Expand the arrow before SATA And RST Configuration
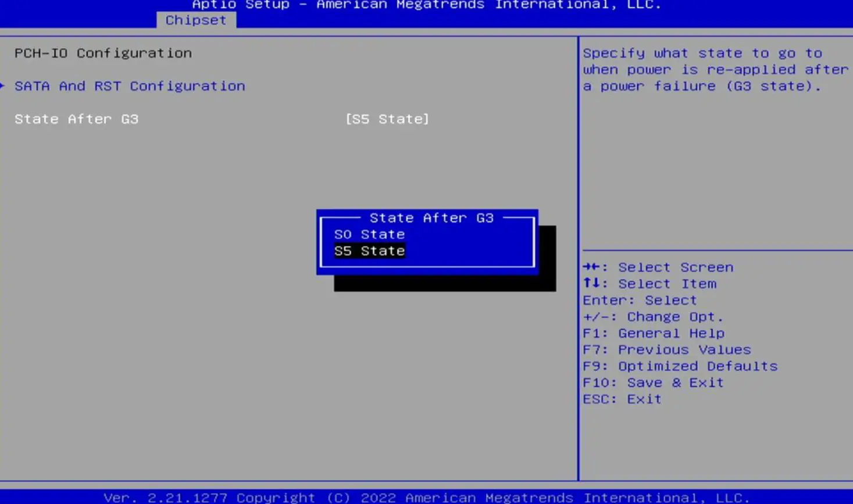Screen dimensions: 853x504 pyautogui.click(x=2, y=85)
